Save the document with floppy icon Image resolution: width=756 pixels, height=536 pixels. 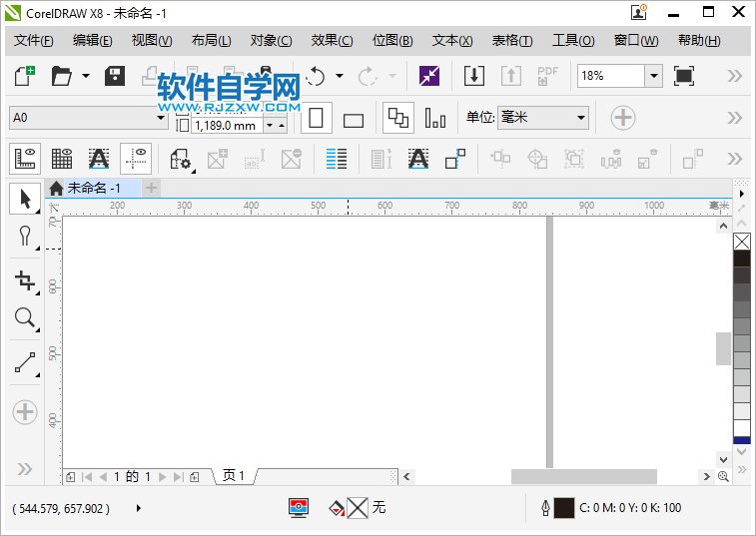[x=115, y=76]
